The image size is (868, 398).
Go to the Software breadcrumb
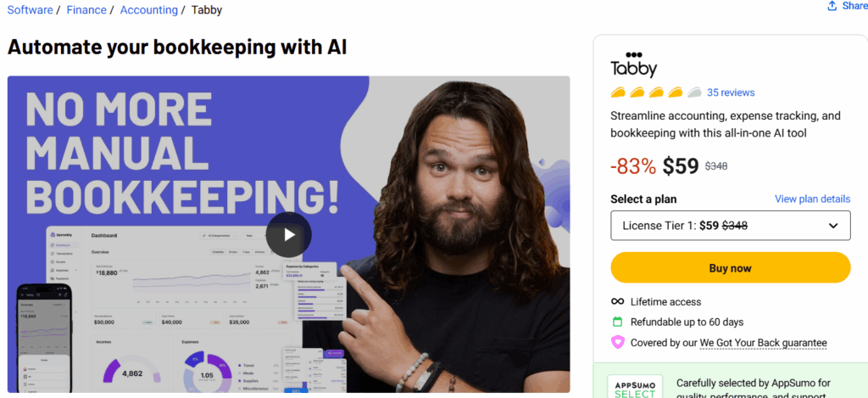[30, 10]
